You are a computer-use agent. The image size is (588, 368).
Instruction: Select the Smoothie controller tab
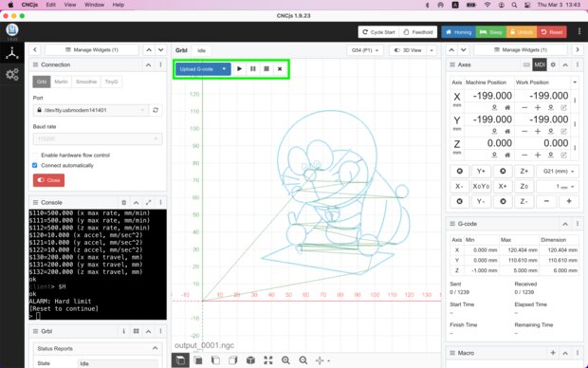[x=86, y=82]
